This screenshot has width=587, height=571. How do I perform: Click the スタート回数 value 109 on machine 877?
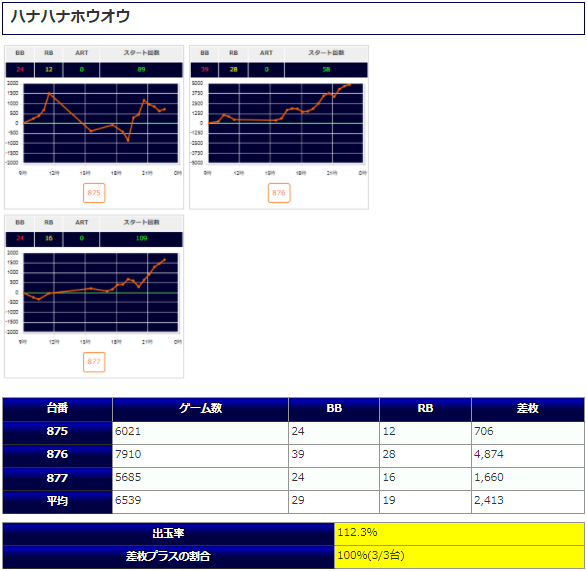(141, 239)
